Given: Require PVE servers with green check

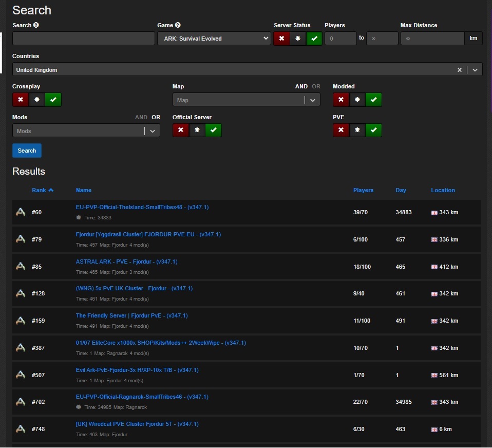Looking at the screenshot, I should (x=373, y=130).
